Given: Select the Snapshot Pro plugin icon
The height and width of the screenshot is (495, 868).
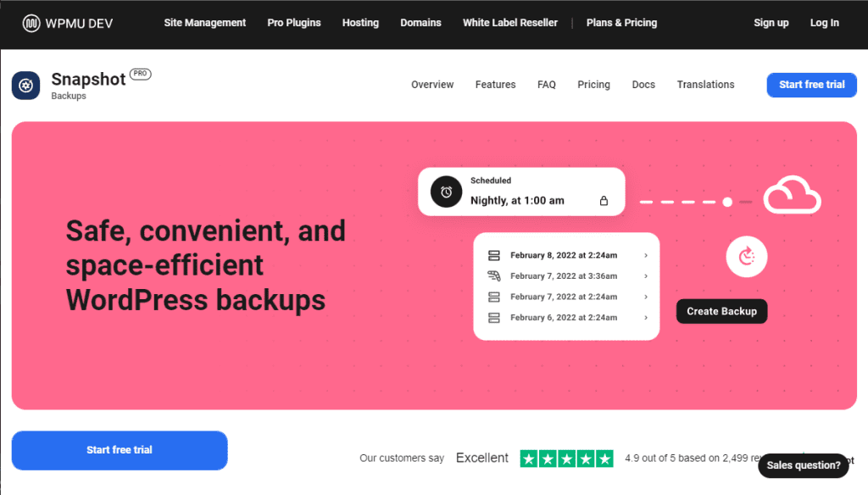Looking at the screenshot, I should (x=25, y=85).
